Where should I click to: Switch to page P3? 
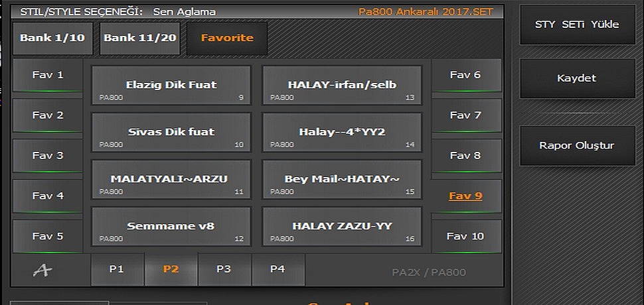(224, 269)
